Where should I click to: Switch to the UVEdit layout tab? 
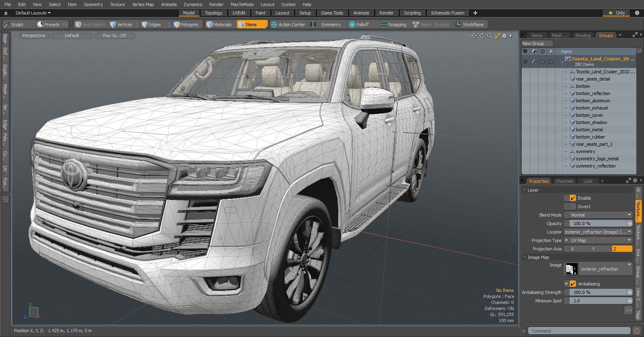pyautogui.click(x=239, y=13)
